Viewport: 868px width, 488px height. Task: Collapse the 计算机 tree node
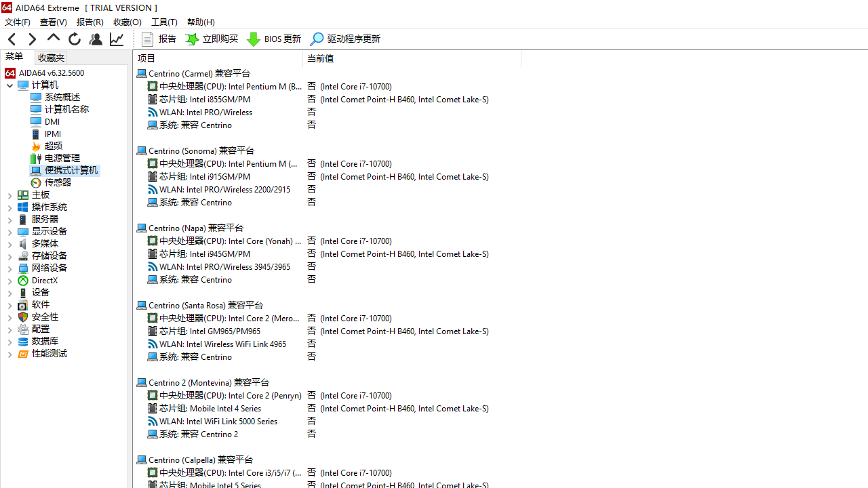[x=9, y=85]
